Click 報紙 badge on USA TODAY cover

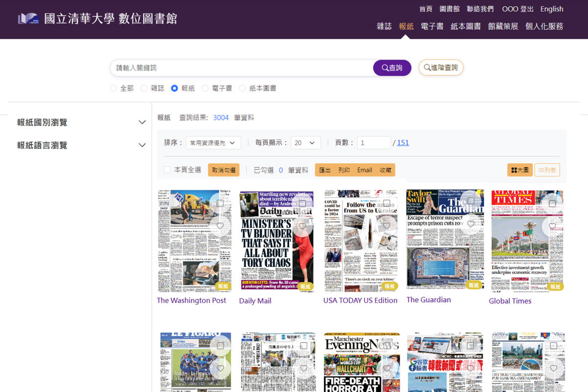pos(389,286)
